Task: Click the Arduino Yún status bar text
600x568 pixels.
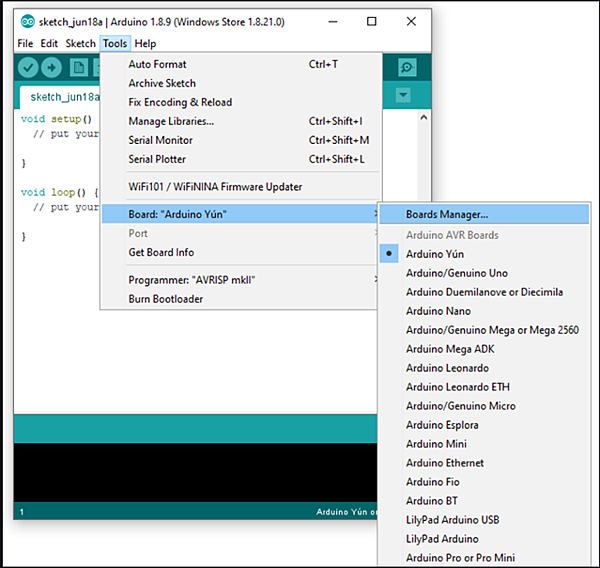Action: coord(346,512)
